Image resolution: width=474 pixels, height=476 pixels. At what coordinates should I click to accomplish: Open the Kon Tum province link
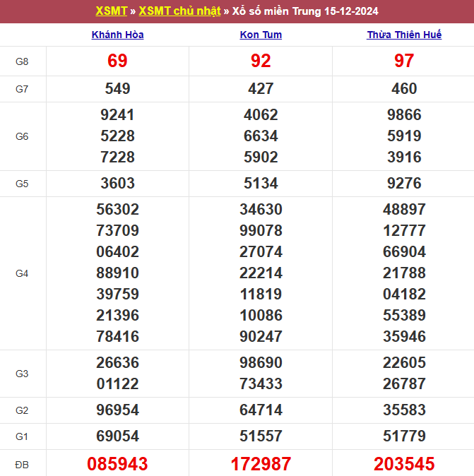[261, 35]
